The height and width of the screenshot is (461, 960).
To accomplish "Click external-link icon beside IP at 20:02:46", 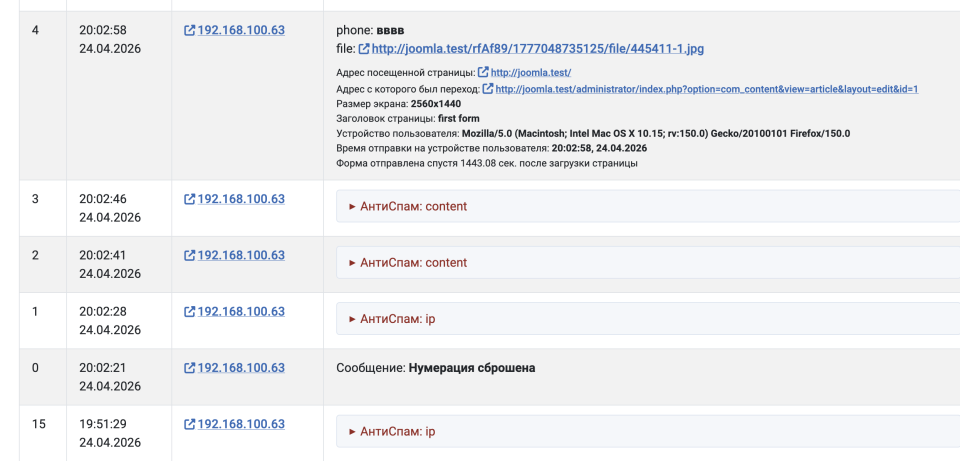I will (190, 199).
